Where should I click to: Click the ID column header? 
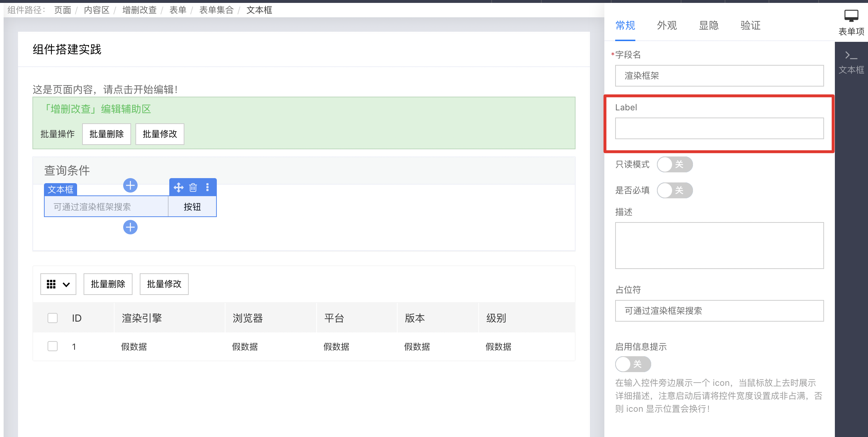(x=77, y=318)
